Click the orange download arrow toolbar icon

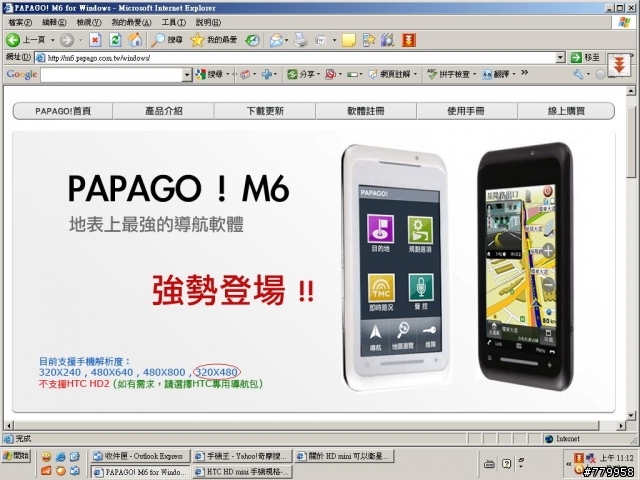click(409, 40)
